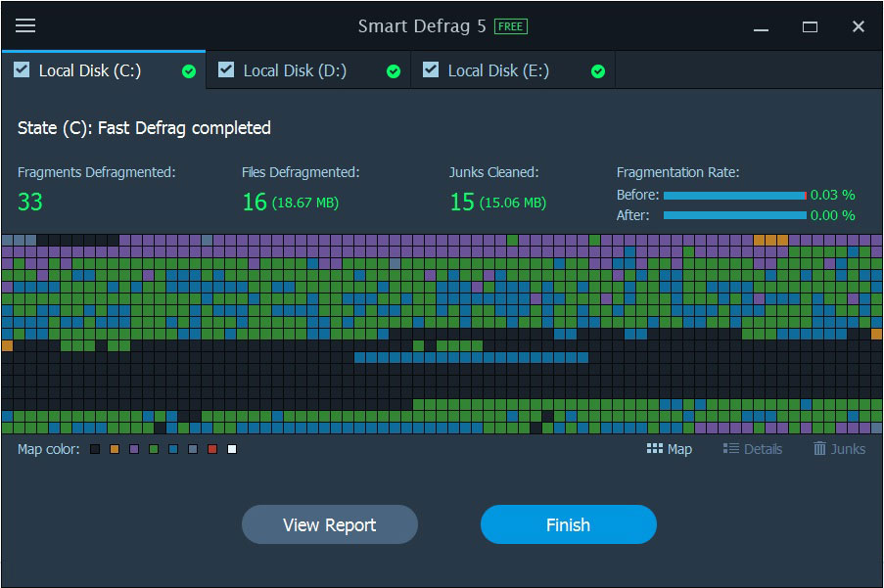Click the green status checkmark on disk D:

[x=394, y=71]
